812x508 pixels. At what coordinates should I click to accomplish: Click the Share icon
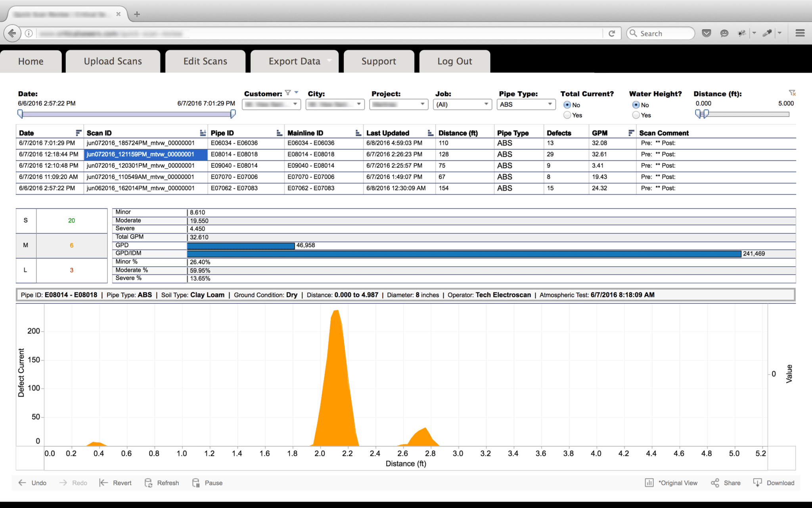click(715, 483)
